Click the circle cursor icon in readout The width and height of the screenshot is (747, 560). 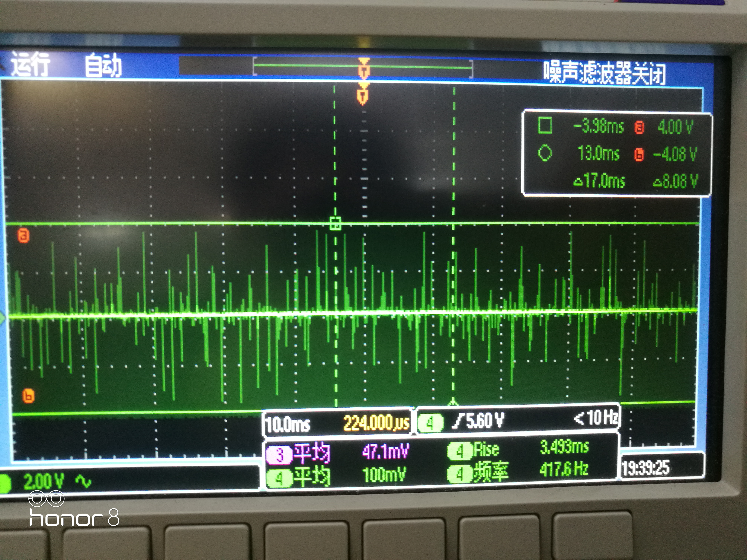(544, 153)
